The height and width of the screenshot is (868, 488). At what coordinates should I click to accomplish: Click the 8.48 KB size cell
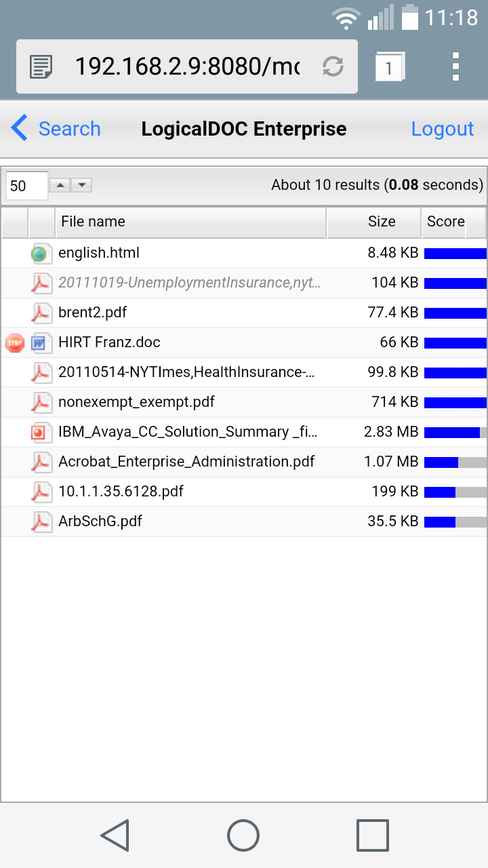pyautogui.click(x=393, y=253)
